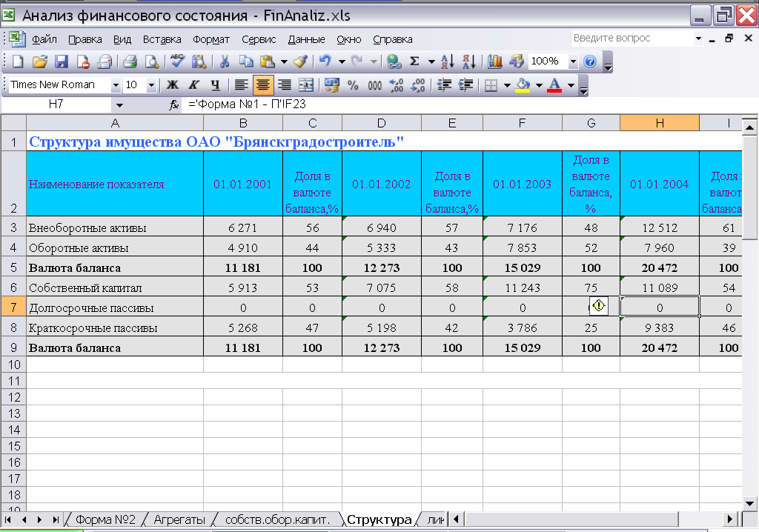The image size is (759, 532).
Task: Expand AutoSum functions dropdown arrow
Action: point(431,61)
